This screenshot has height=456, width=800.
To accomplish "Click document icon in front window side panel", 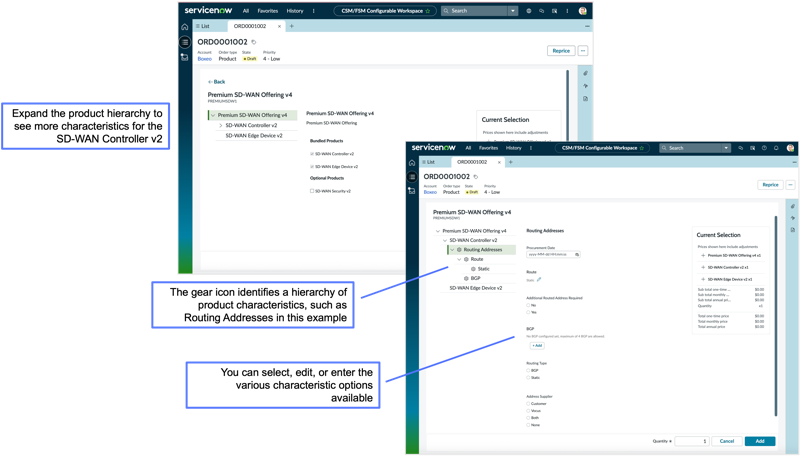I will [792, 230].
